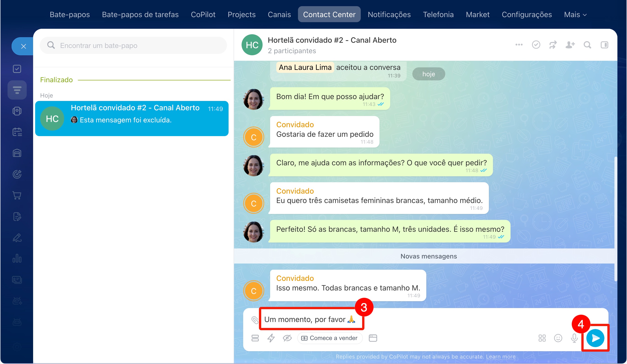
Task: Click the paperclip attach file icon
Action: [255, 319]
